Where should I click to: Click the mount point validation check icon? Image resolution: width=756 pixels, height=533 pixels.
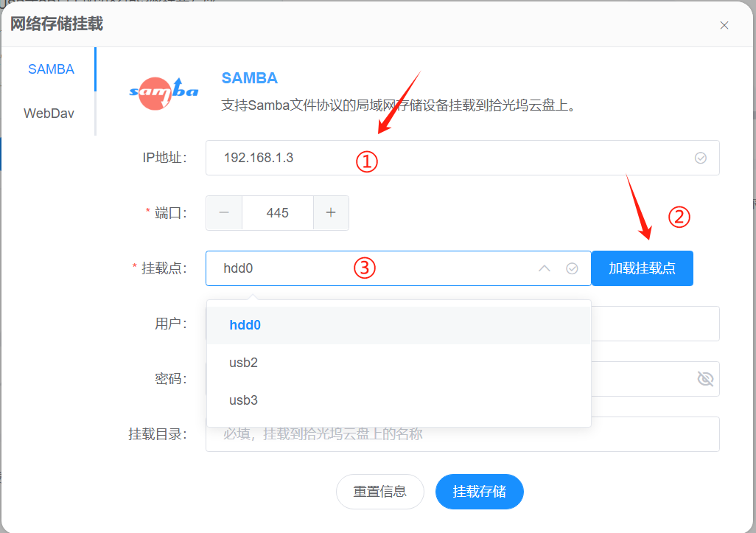pos(572,268)
